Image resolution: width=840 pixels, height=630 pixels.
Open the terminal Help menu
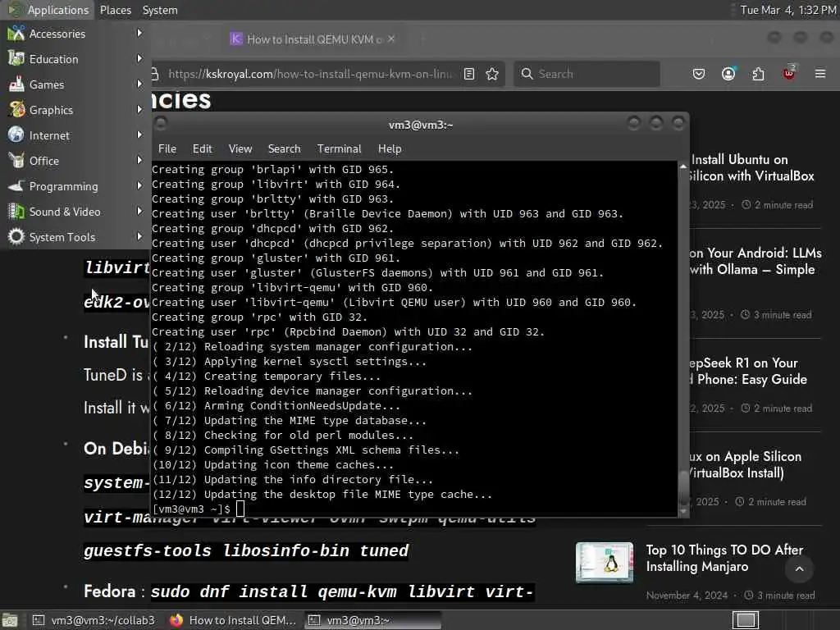tap(390, 149)
